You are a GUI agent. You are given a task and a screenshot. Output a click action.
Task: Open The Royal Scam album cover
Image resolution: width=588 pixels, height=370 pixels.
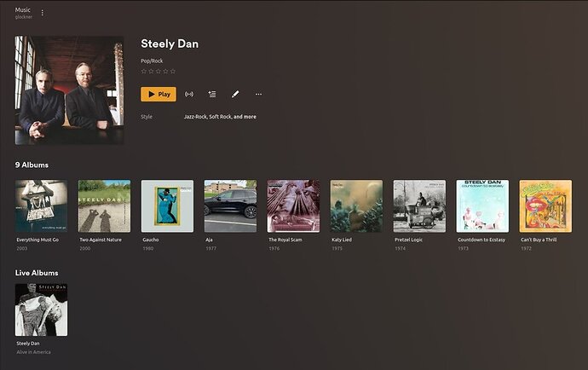point(293,206)
